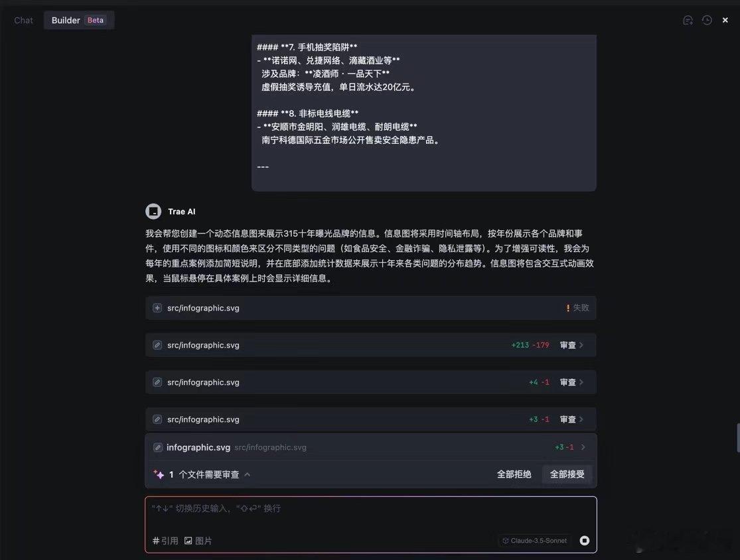Accept all changes with 全部接受
The width and height of the screenshot is (740, 560).
(x=567, y=474)
